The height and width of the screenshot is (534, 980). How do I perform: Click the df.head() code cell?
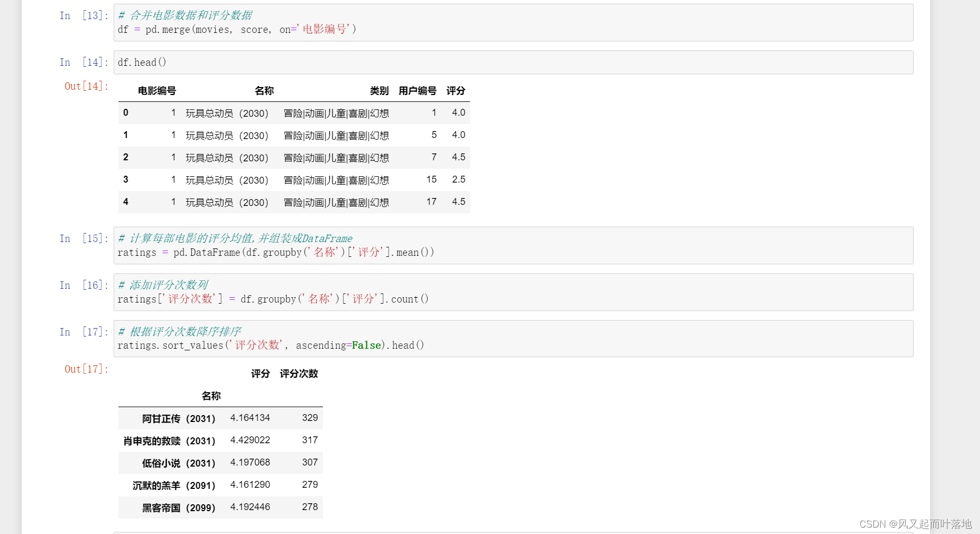click(x=513, y=63)
